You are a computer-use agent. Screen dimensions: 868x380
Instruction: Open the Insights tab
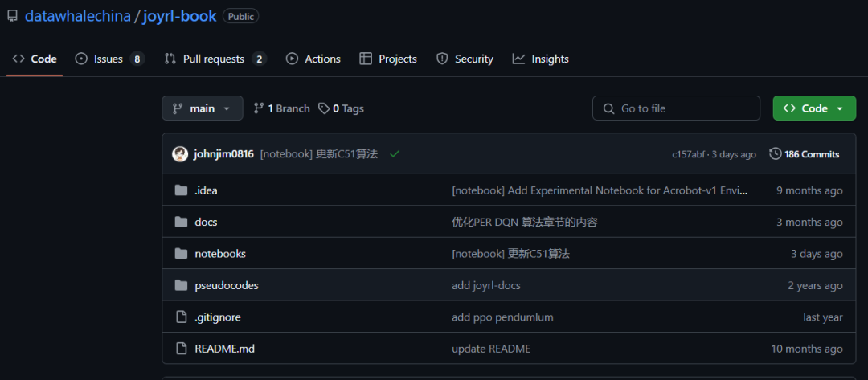[x=540, y=59]
